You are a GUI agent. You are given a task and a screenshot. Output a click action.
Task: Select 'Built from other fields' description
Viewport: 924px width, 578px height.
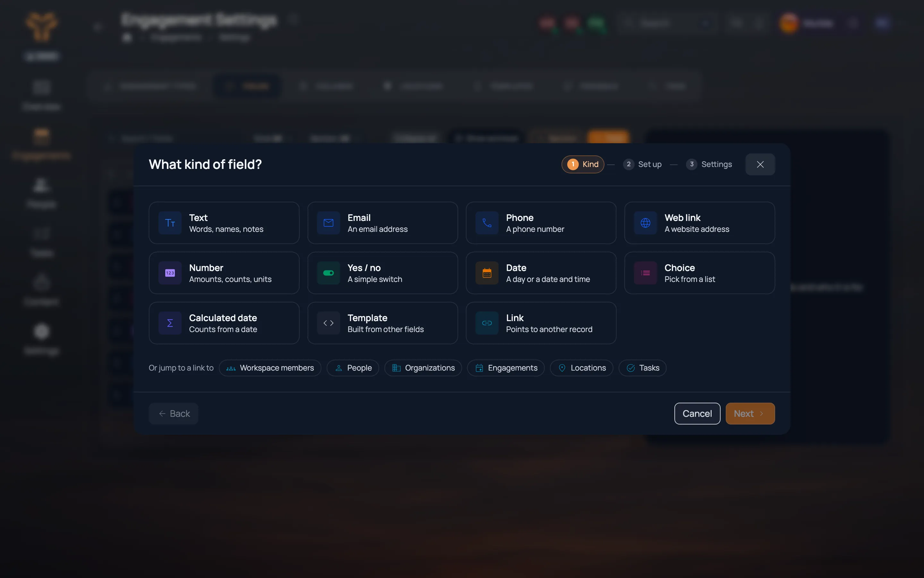(386, 329)
